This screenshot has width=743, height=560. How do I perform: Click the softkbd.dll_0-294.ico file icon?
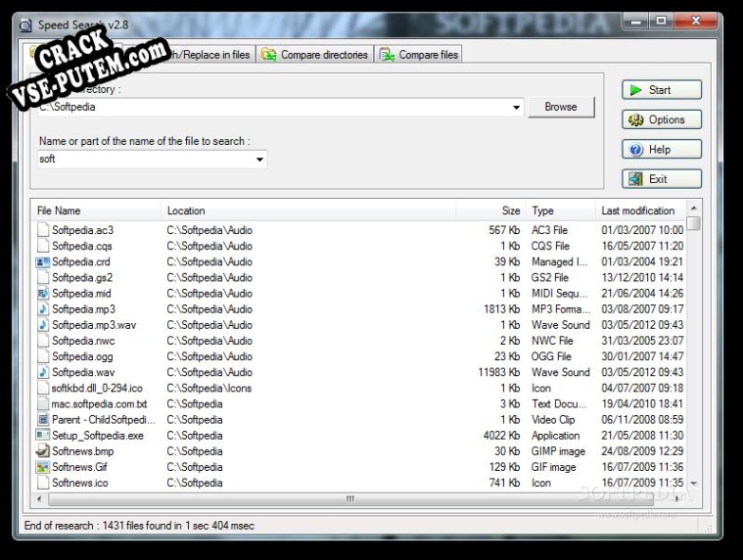(x=43, y=388)
